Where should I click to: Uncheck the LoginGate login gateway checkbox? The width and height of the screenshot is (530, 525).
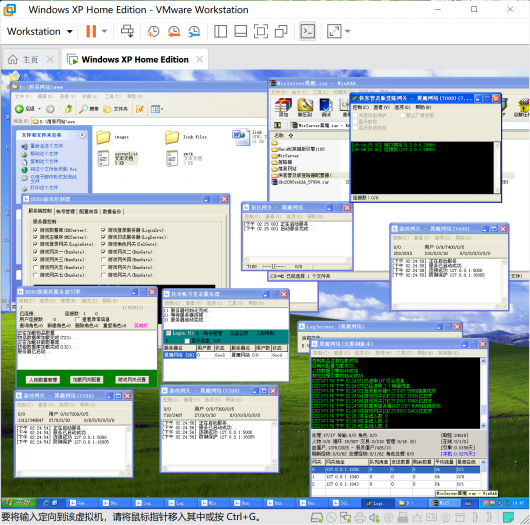coord(35,244)
